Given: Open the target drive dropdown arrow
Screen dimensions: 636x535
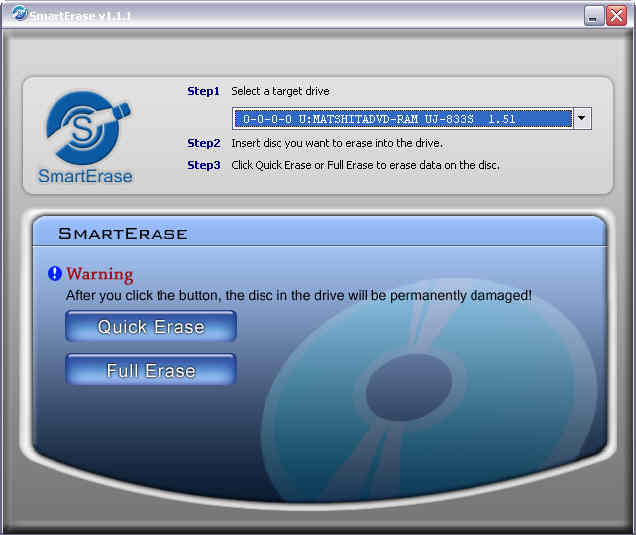Looking at the screenshot, I should click(582, 118).
